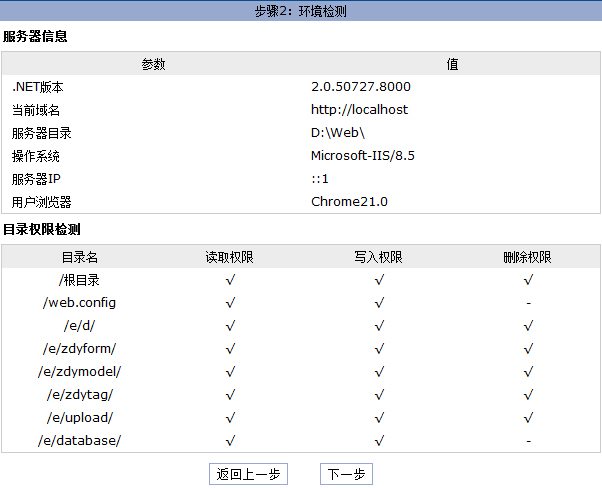
Task: Click the delete permission dash for /e/database/
Action: (x=528, y=441)
